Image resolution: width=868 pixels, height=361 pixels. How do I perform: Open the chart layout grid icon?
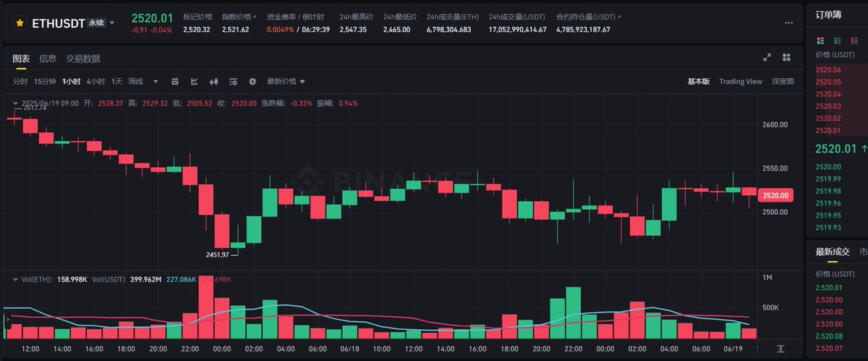pyautogui.click(x=787, y=58)
